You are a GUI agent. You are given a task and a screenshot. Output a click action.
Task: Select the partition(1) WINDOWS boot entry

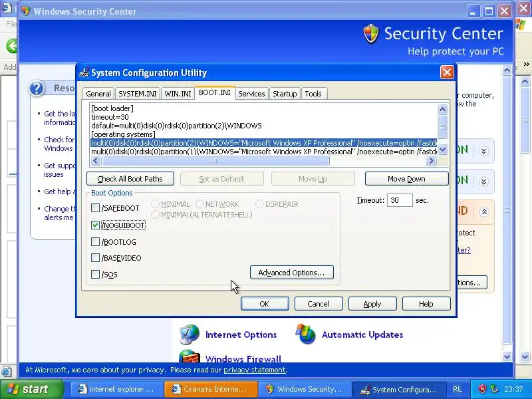click(x=263, y=152)
